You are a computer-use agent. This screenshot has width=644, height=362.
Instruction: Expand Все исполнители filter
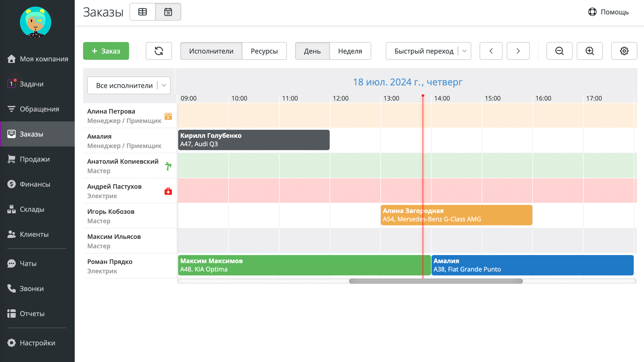(129, 85)
